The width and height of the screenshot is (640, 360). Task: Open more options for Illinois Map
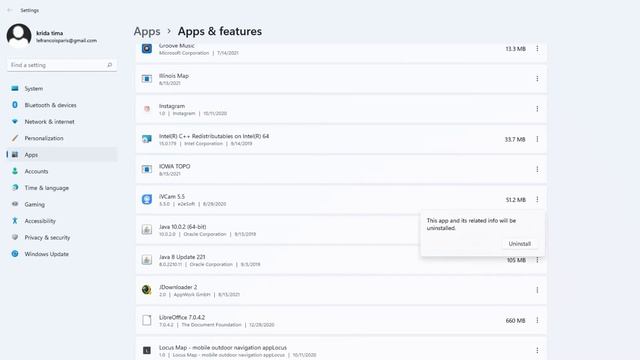point(537,78)
